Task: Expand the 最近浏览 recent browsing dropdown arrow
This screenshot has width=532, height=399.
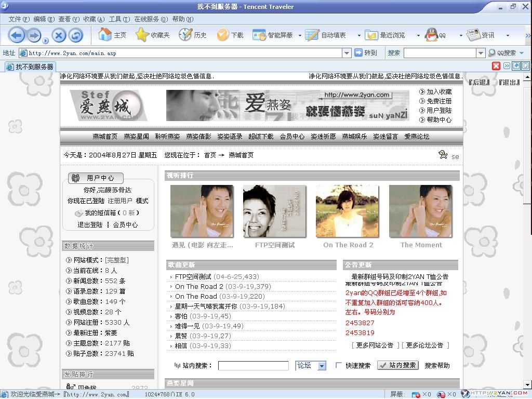Action: point(418,35)
